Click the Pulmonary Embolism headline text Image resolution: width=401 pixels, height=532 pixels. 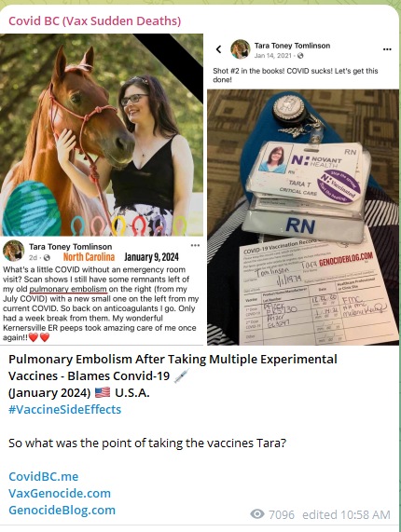173,367
